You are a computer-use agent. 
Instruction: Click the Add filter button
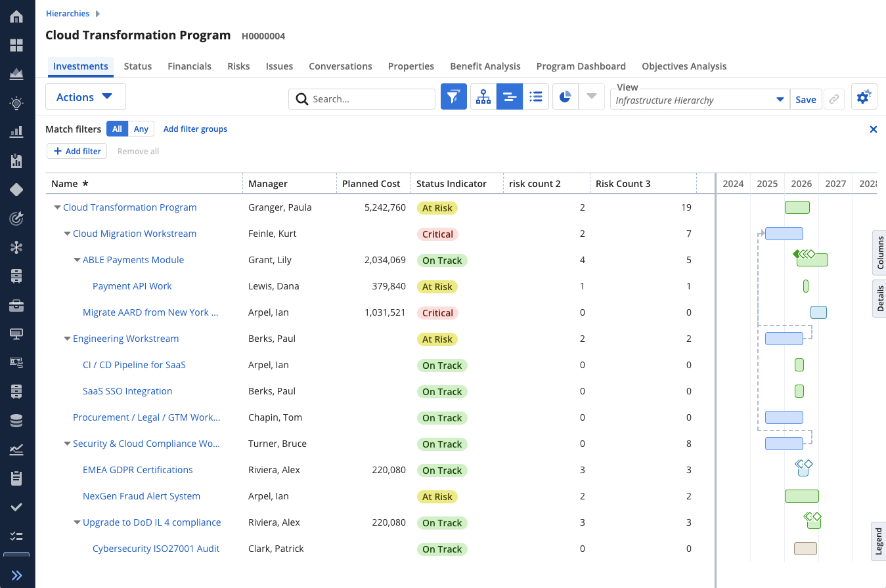(78, 151)
